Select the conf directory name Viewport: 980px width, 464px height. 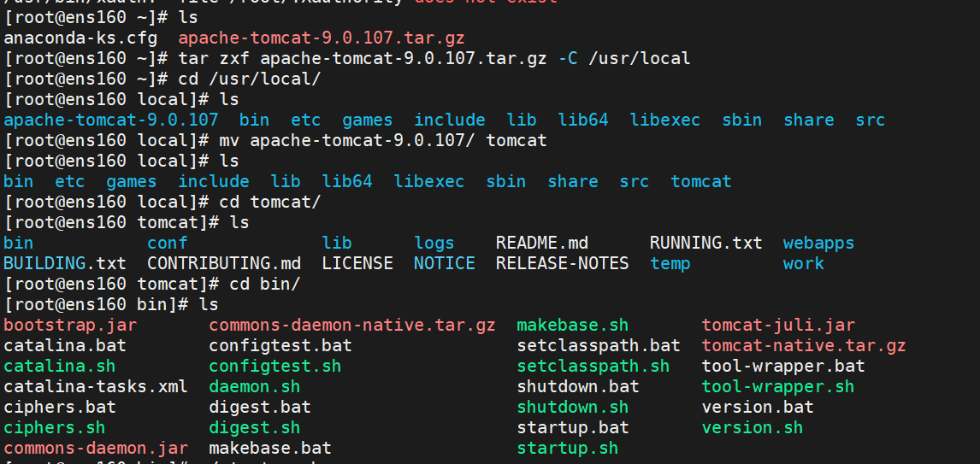pos(167,243)
